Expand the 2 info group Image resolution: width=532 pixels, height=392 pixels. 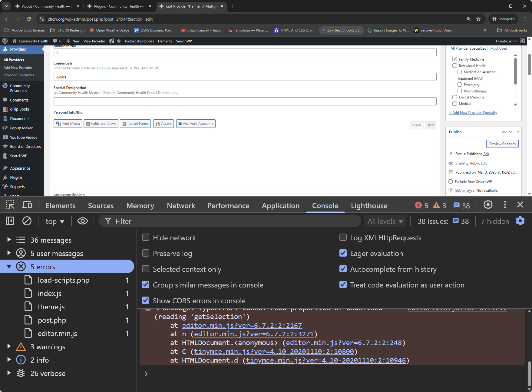tap(9, 360)
